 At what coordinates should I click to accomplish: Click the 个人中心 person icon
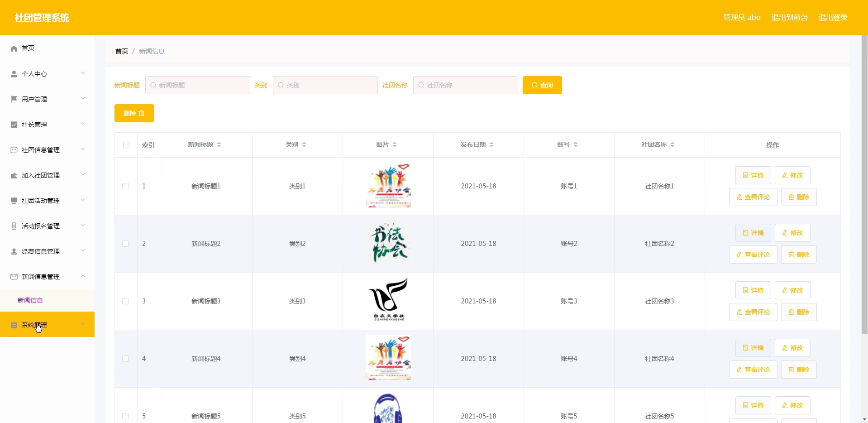(x=14, y=74)
